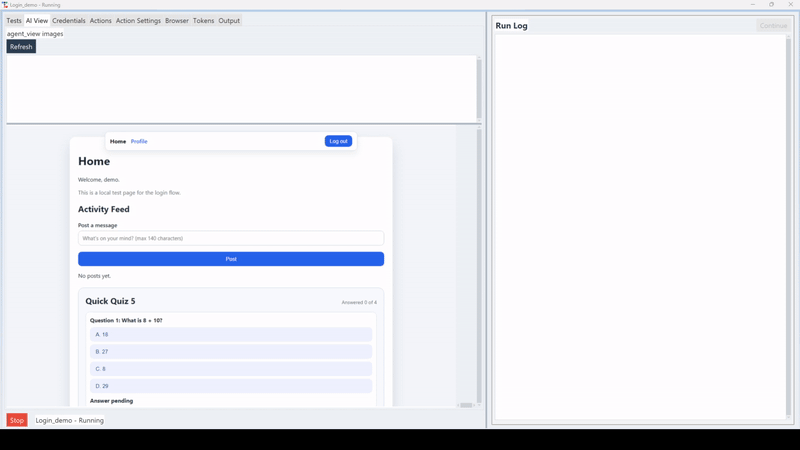Open the Tokens tab

204,20
